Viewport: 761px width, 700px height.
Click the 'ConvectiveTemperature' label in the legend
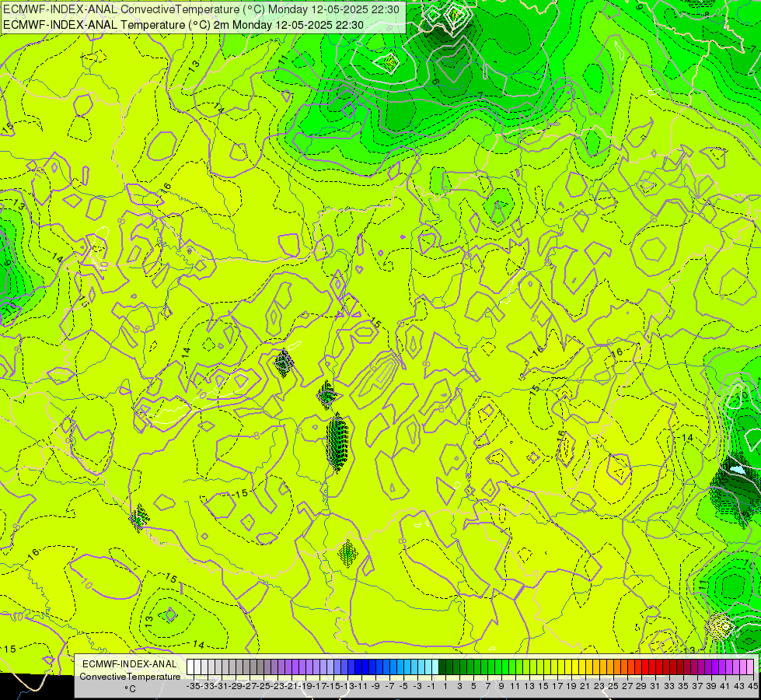[130, 677]
